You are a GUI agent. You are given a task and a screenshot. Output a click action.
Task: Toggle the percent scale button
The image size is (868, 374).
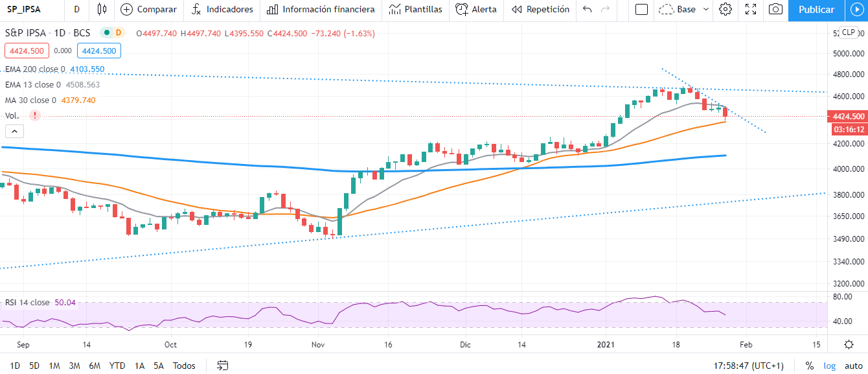810,366
